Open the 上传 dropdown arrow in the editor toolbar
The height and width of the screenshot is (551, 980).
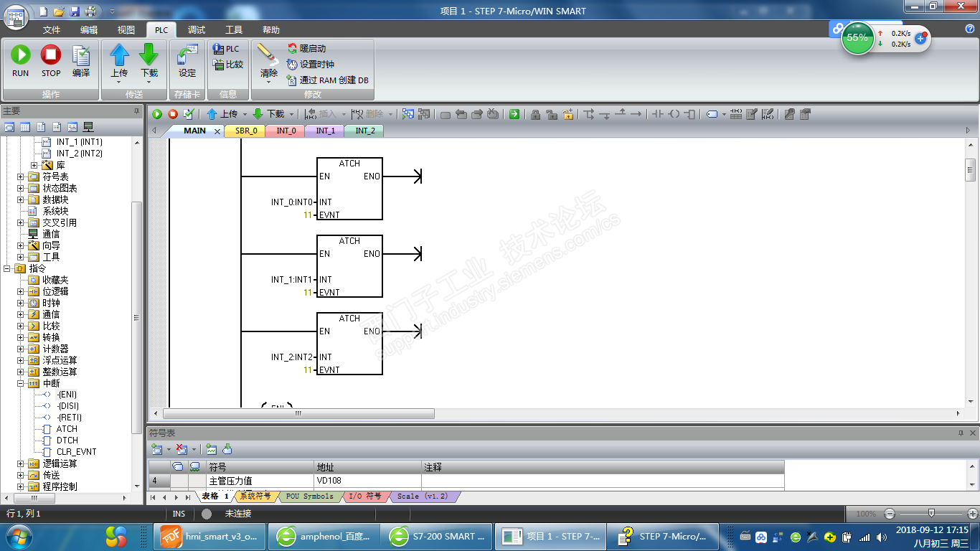coord(245,114)
